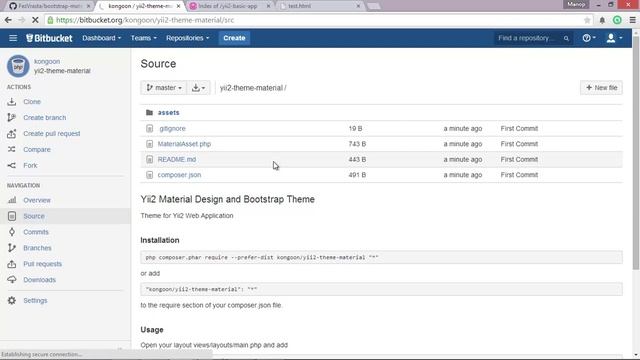Click the Overview chart icon
Viewport: 640px width, 360px height.
pos(12,200)
